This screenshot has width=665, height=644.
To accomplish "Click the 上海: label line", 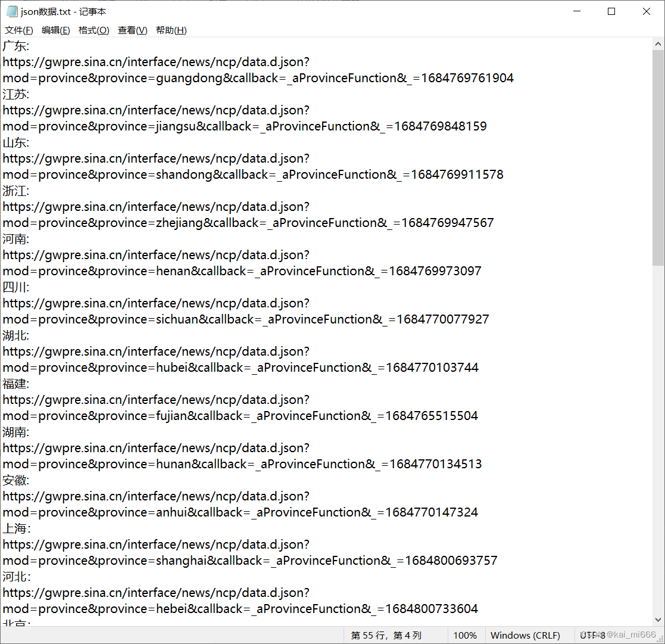I will coord(17,528).
